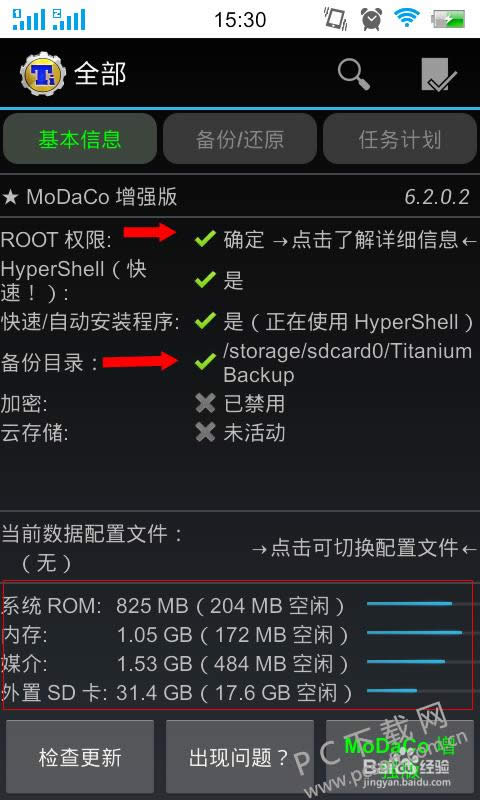Image resolution: width=480 pixels, height=800 pixels.
Task: Tap the Titanium Backup app logo
Action: (43, 74)
